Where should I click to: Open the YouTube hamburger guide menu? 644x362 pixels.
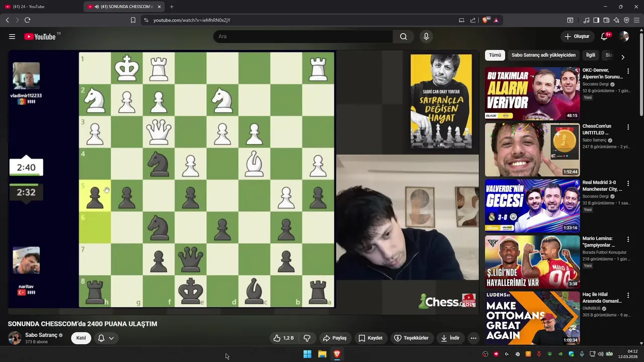(12, 37)
